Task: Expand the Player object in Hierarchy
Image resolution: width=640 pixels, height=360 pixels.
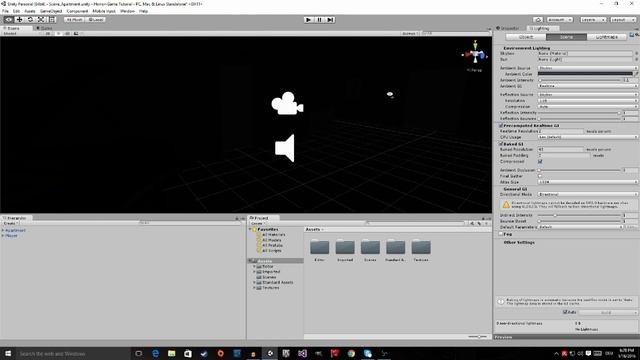Action: (3, 236)
